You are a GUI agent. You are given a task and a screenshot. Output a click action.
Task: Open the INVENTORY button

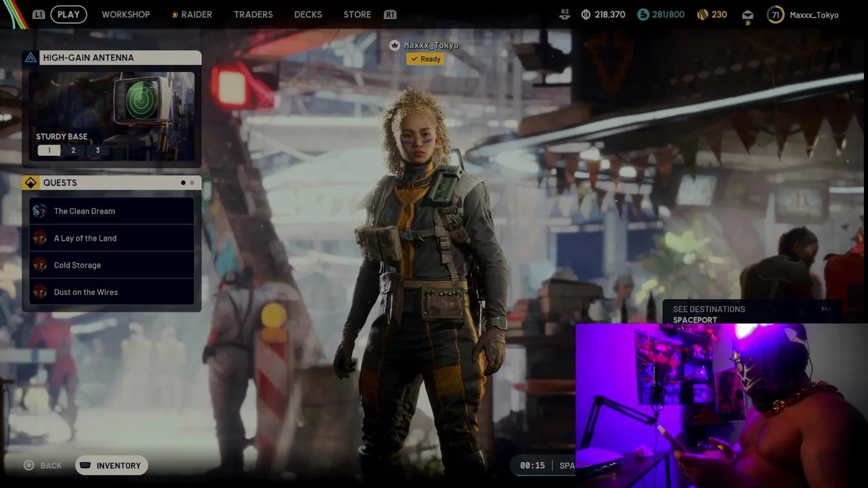(x=112, y=466)
